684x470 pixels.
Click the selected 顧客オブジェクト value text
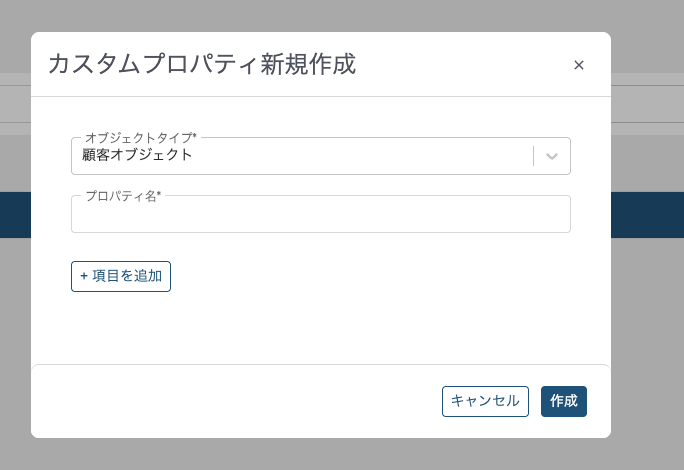[x=138, y=155]
